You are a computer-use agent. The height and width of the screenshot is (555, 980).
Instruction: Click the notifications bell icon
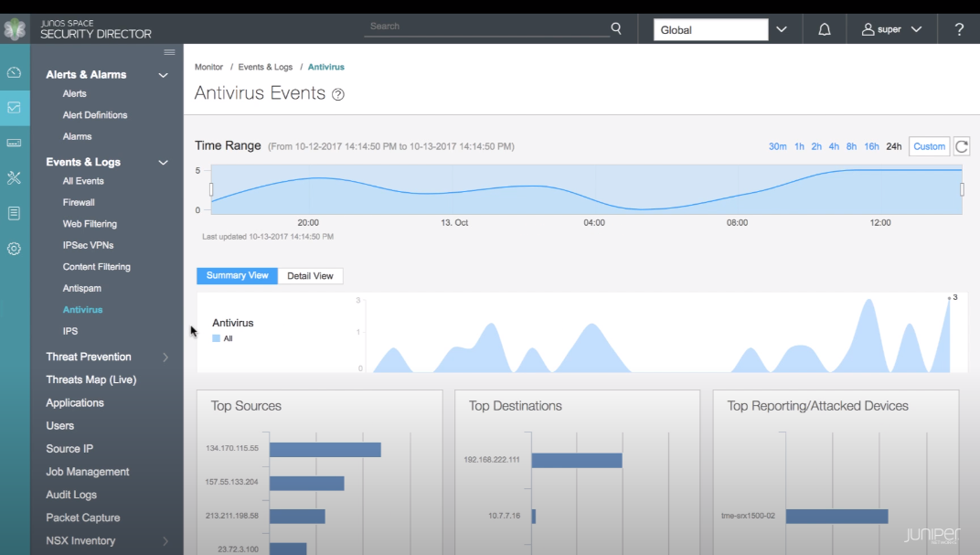[825, 29]
